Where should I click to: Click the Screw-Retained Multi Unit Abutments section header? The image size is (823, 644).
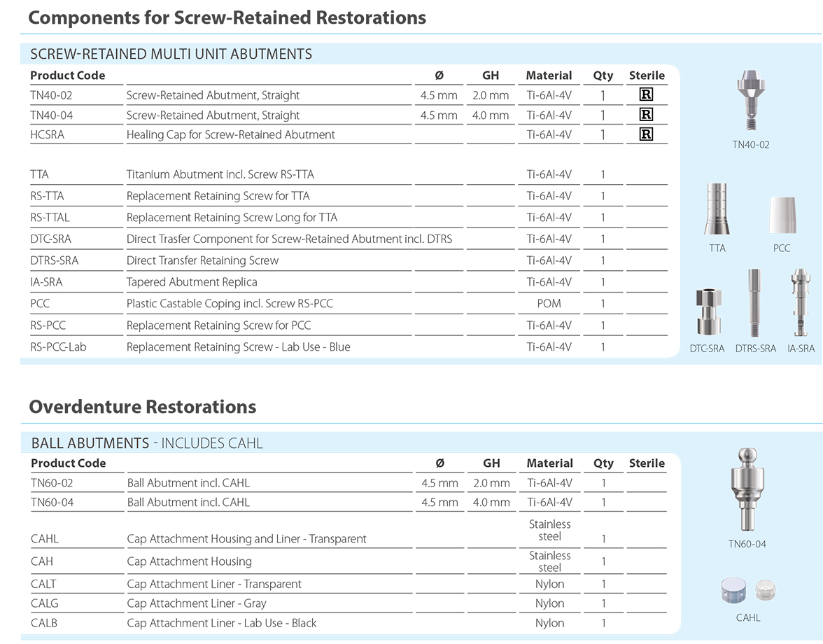[x=171, y=54]
